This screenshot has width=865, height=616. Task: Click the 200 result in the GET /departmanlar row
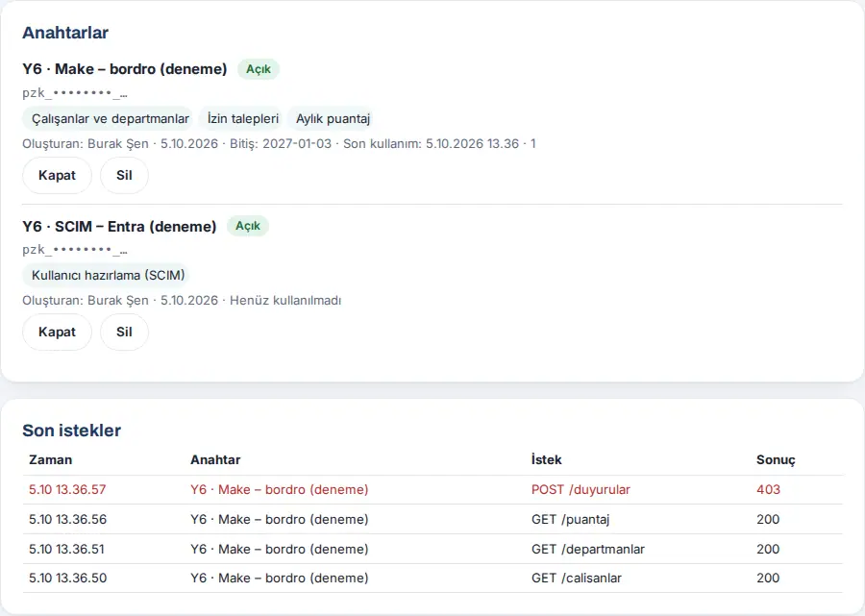tap(768, 550)
